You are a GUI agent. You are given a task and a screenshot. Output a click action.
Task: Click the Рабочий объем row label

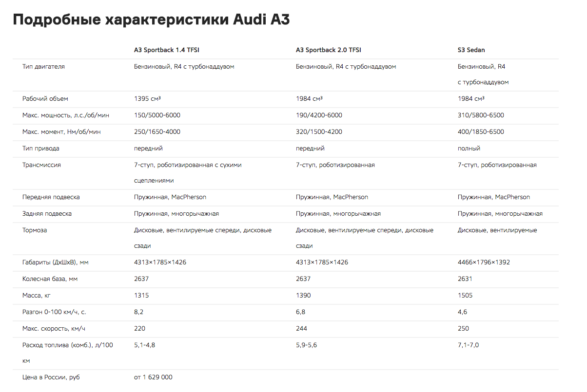point(45,99)
